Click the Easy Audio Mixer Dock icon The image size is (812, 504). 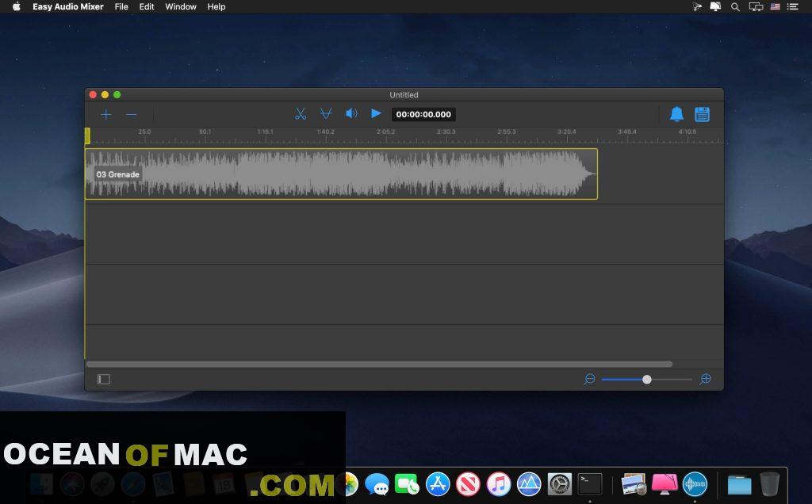tap(695, 485)
